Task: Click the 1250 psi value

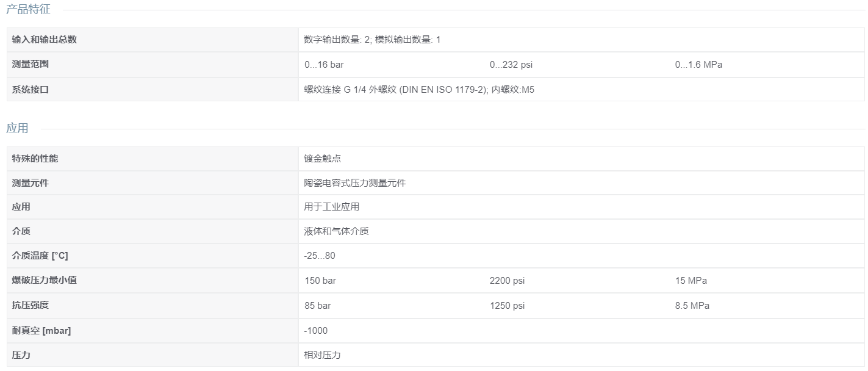Action: click(507, 305)
